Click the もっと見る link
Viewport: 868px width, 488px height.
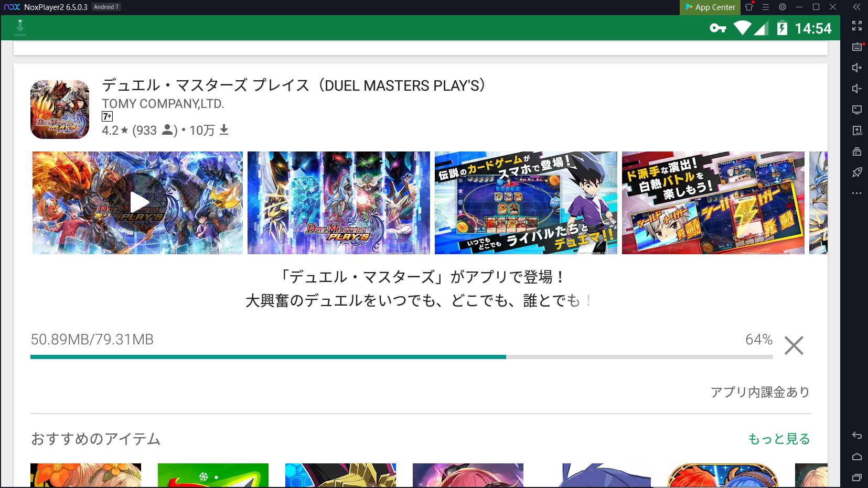(x=779, y=439)
